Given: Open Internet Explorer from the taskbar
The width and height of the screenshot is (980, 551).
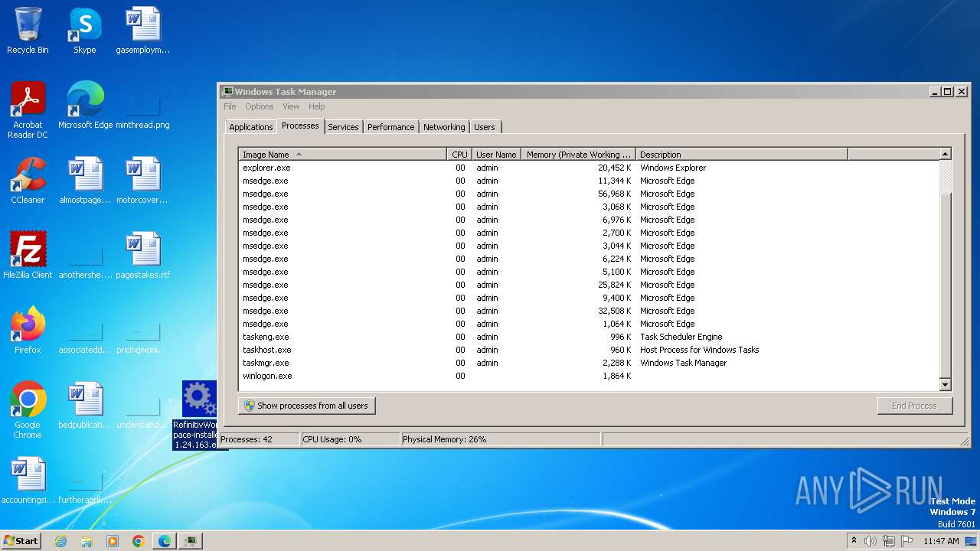Looking at the screenshot, I should [x=61, y=541].
